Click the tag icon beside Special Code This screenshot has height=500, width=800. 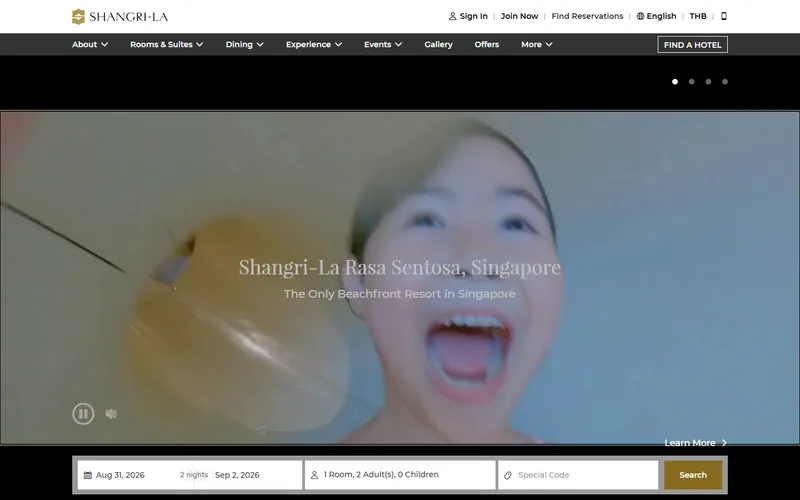508,475
